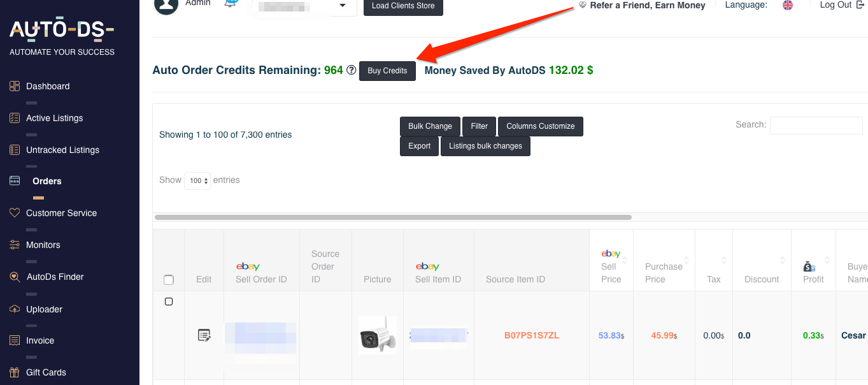The image size is (868, 385).
Task: Open Invoice section
Action: (x=40, y=340)
